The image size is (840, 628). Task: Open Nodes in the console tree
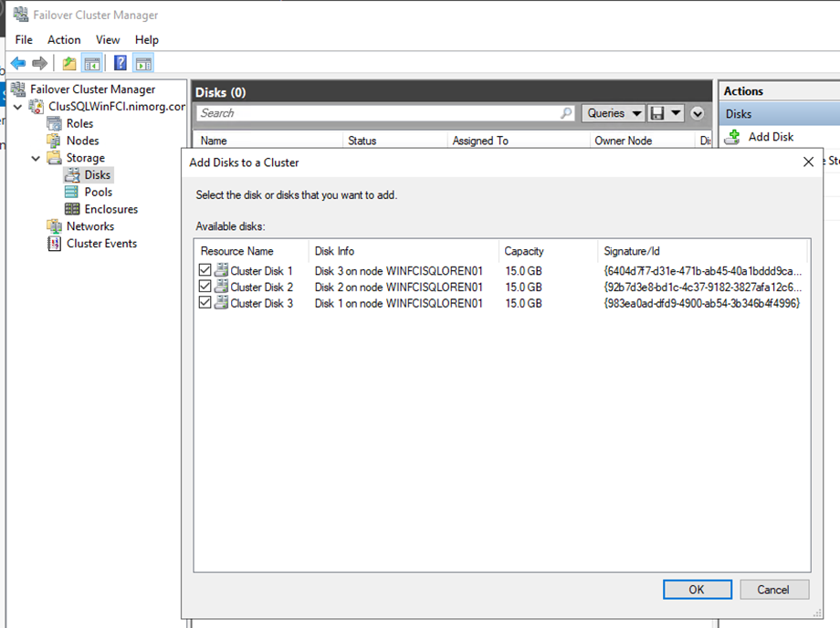pos(82,141)
